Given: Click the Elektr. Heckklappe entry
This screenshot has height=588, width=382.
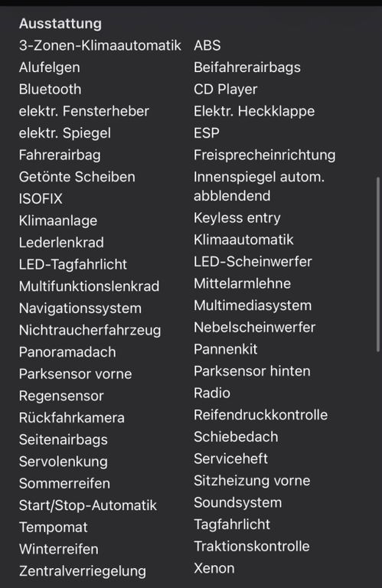Looking at the screenshot, I should (254, 111).
